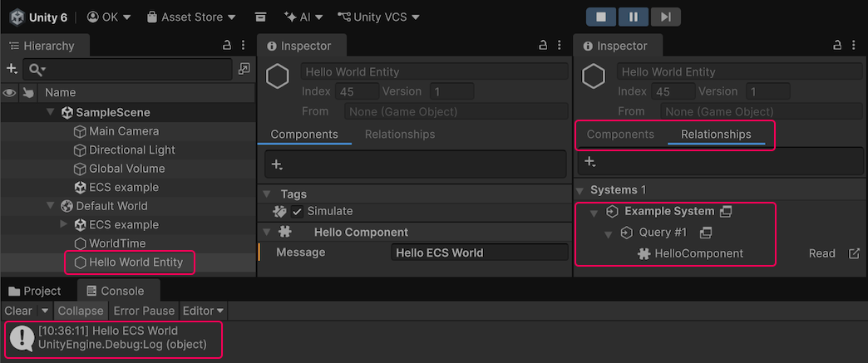The image size is (868, 363).
Task: Collapse the Hello Component section
Action: pyautogui.click(x=268, y=233)
